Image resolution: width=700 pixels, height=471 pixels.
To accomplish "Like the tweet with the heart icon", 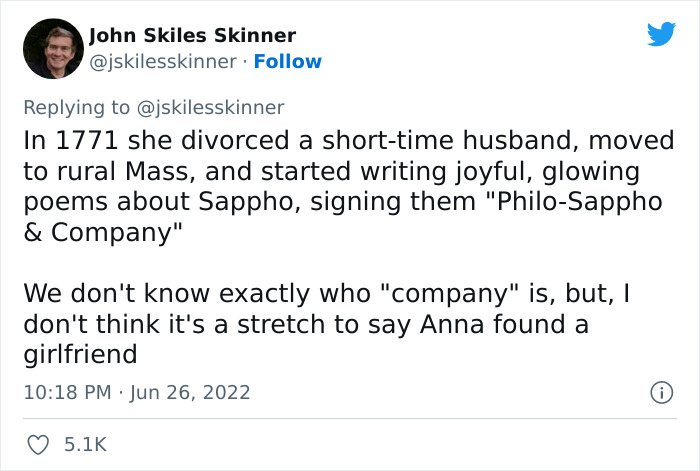I will [x=37, y=443].
